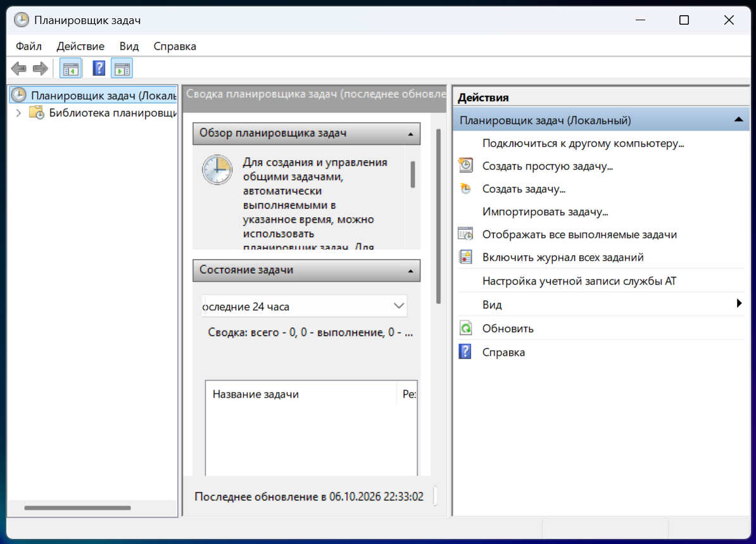Maximize the Планировщик задач window

tap(684, 20)
